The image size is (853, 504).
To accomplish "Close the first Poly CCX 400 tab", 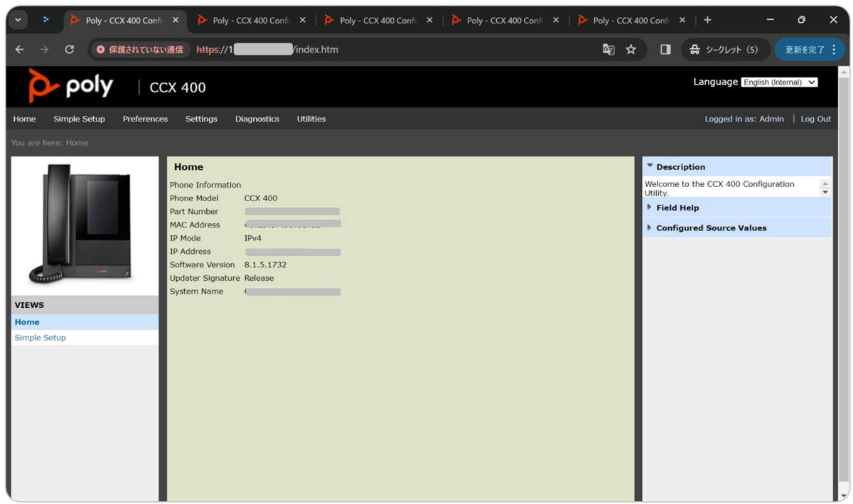I will [x=176, y=21].
